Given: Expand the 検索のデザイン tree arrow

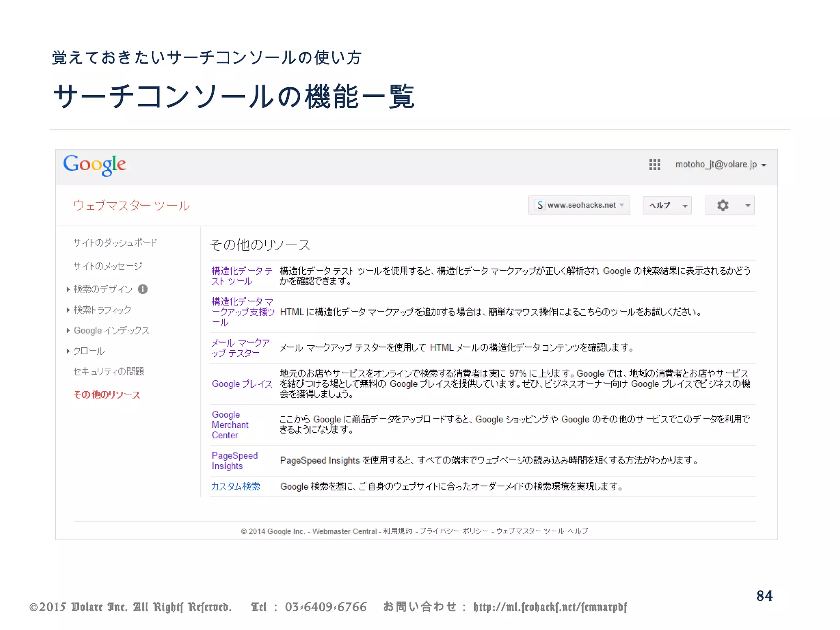Looking at the screenshot, I should (x=68, y=290).
